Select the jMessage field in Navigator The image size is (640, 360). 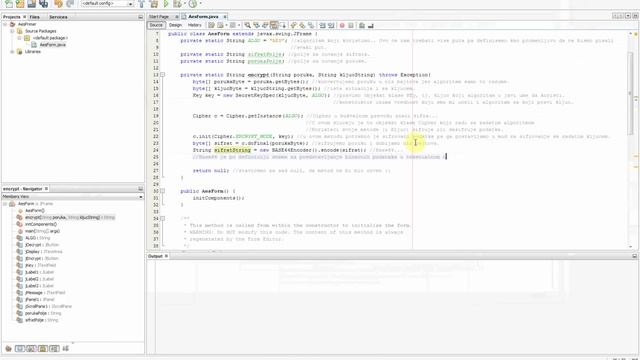point(45,293)
